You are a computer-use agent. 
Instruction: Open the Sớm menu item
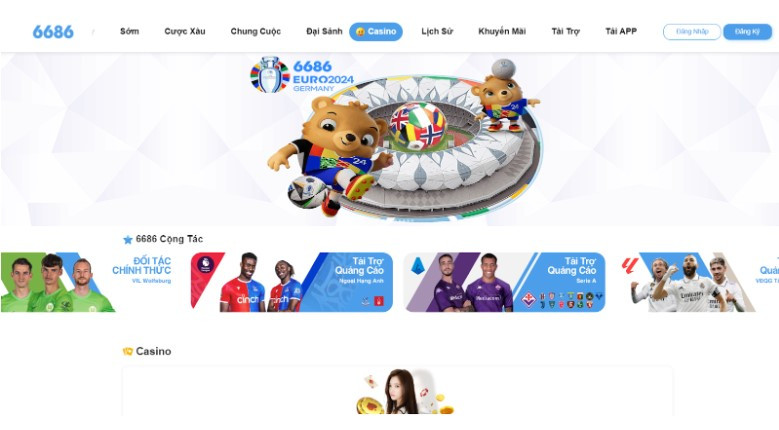[x=129, y=31]
